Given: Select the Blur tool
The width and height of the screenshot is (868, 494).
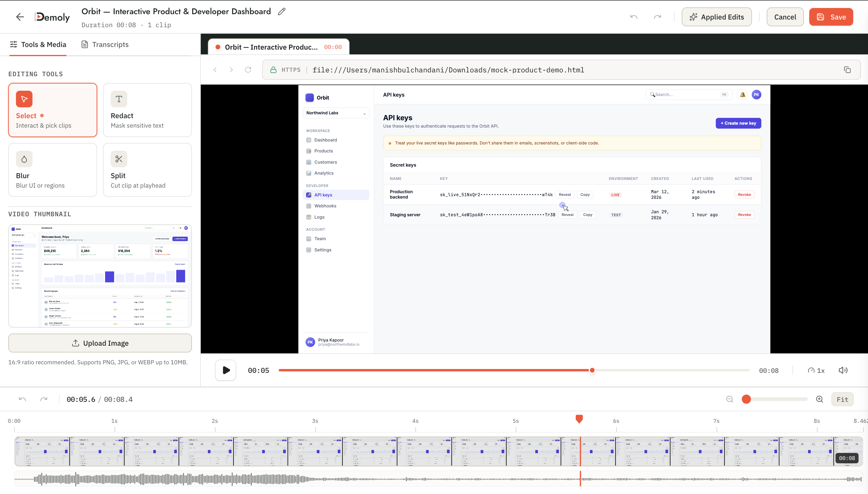Looking at the screenshot, I should (x=53, y=170).
